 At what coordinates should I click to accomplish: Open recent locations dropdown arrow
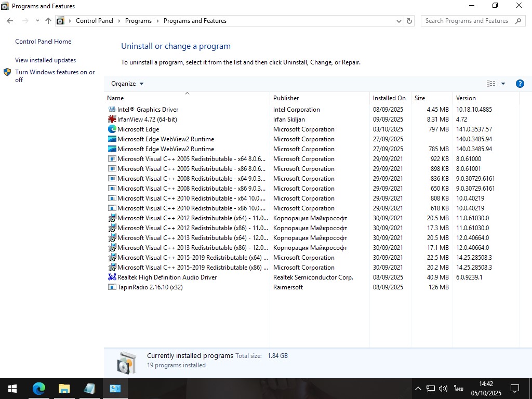point(37,21)
